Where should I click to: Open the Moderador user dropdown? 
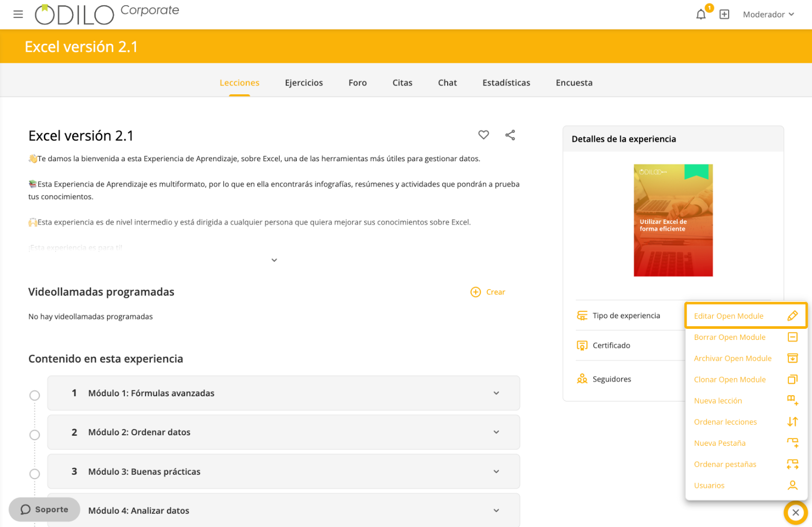(x=768, y=15)
